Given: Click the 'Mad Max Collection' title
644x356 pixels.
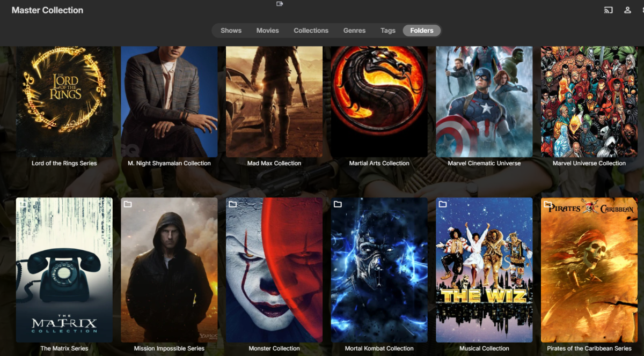Looking at the screenshot, I should (x=274, y=163).
